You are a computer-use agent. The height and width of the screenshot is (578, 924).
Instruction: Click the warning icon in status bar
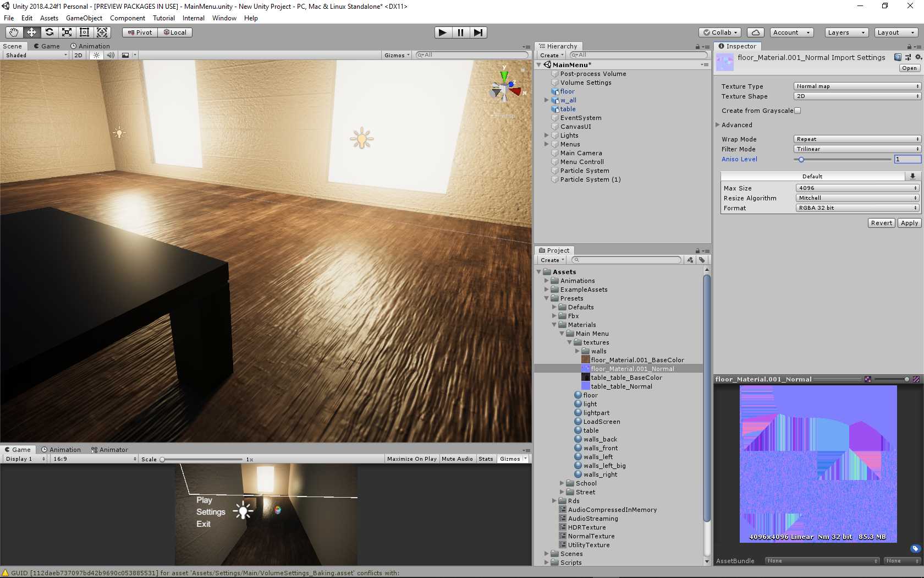5,573
